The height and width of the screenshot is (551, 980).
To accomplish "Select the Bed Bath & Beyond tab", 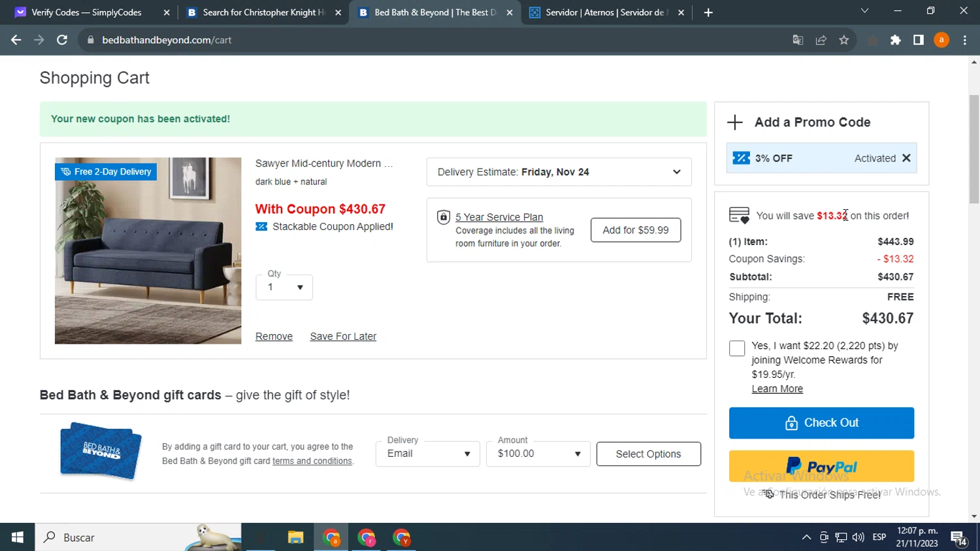I will click(435, 12).
